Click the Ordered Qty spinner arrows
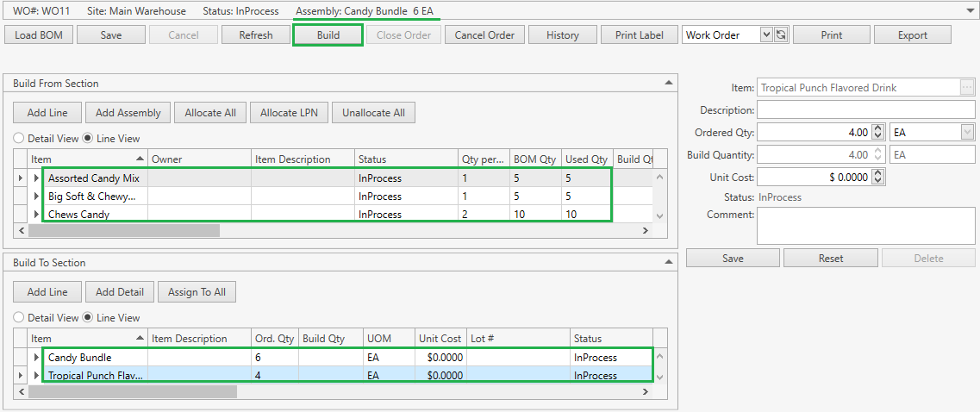 (878, 133)
